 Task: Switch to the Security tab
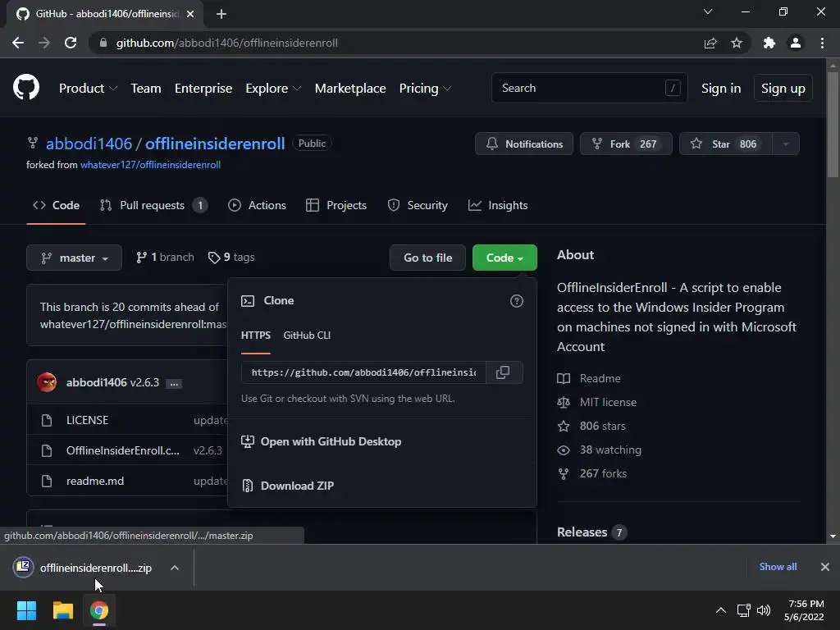coord(418,205)
